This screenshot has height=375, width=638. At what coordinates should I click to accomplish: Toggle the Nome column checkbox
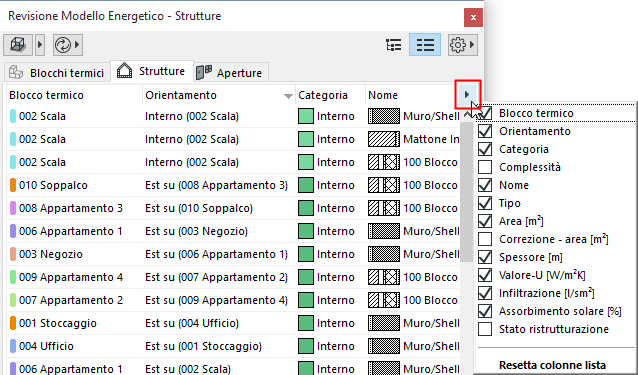[x=485, y=185]
